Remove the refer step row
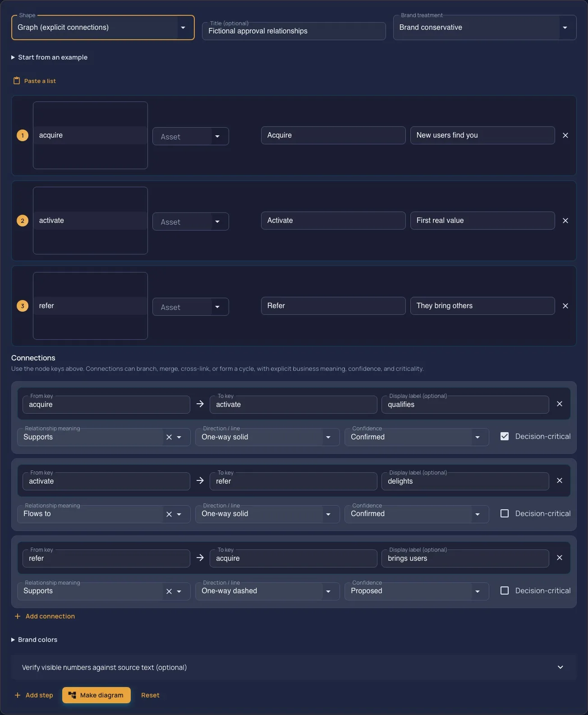The image size is (588, 715). [565, 306]
